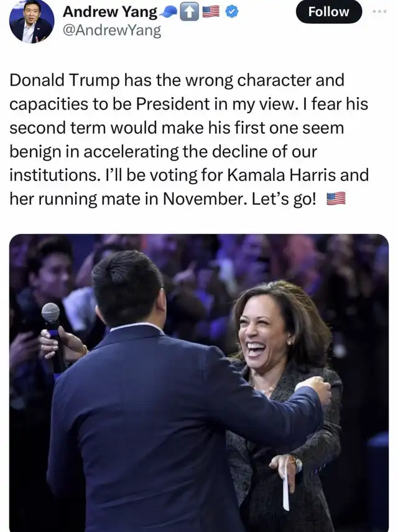Click the blue verified checkmark badge

tap(232, 12)
